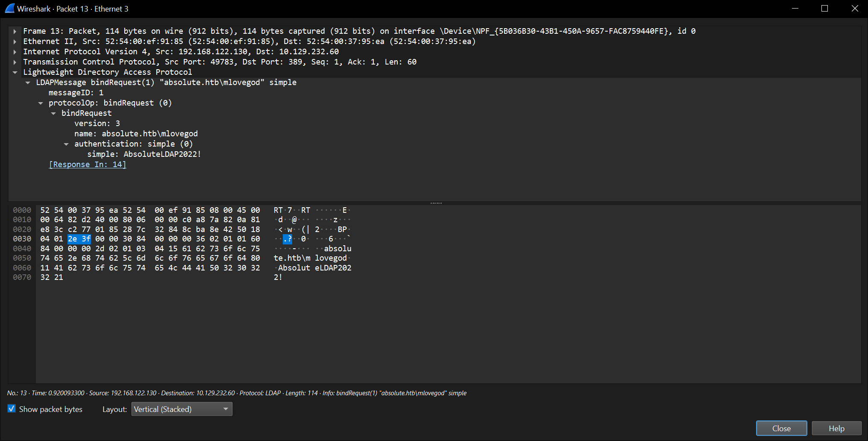Select the simple: AbsoluteLDAP2022! password field
This screenshot has width=868, height=441.
coord(144,154)
